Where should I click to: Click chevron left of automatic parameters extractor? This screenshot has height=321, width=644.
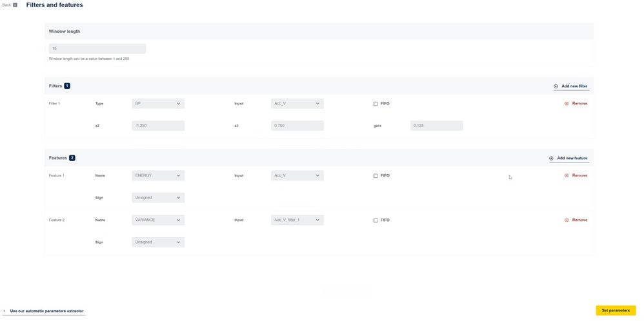[x=5, y=311]
